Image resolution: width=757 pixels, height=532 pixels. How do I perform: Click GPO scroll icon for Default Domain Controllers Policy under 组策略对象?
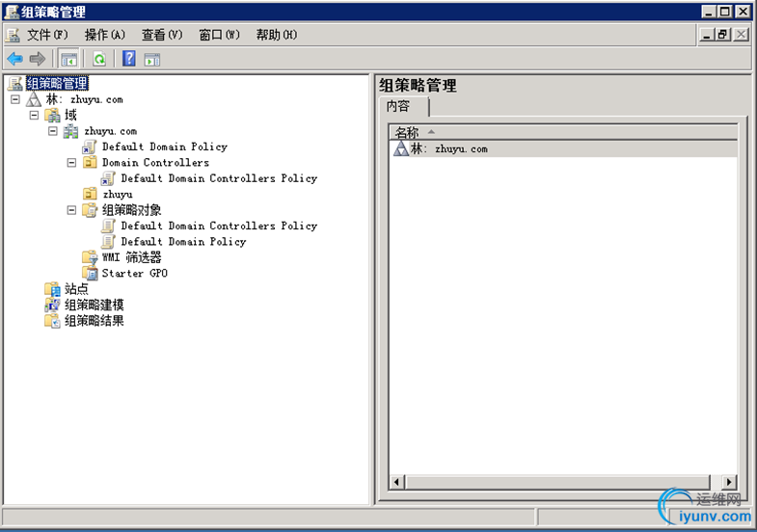coord(108,226)
